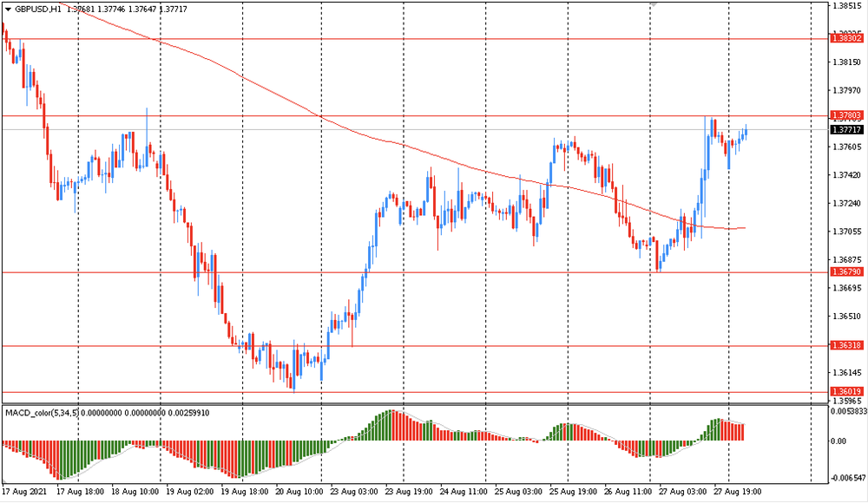Click the 1.36510 price scale label
The image size is (868, 503).
click(x=847, y=316)
